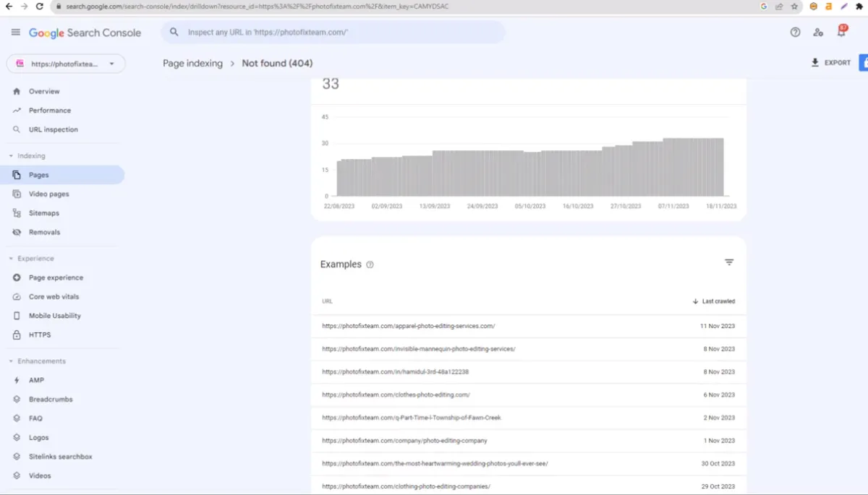Click the inspect any URL search field

pyautogui.click(x=333, y=33)
